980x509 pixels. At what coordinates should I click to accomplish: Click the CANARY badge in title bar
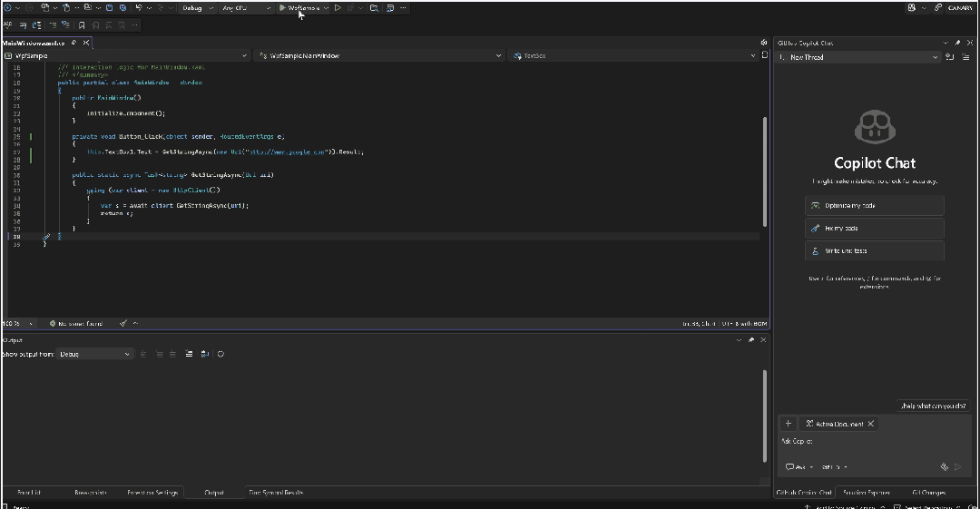pos(960,8)
